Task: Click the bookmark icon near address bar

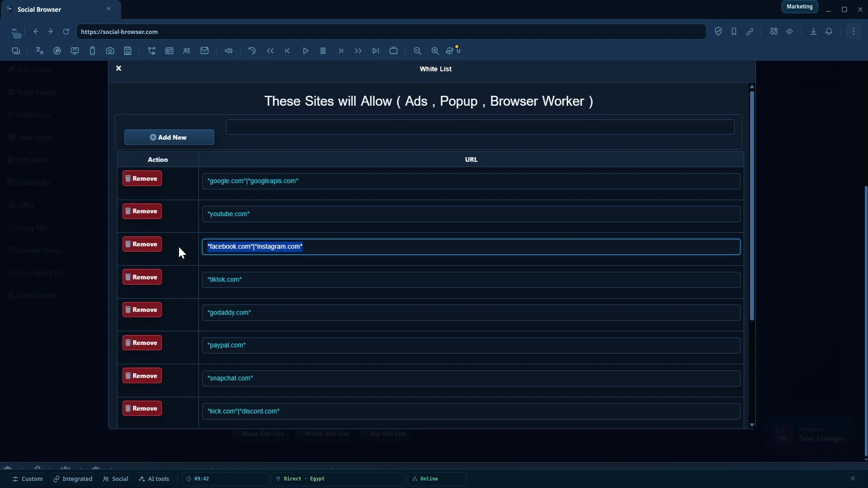Action: tap(734, 32)
